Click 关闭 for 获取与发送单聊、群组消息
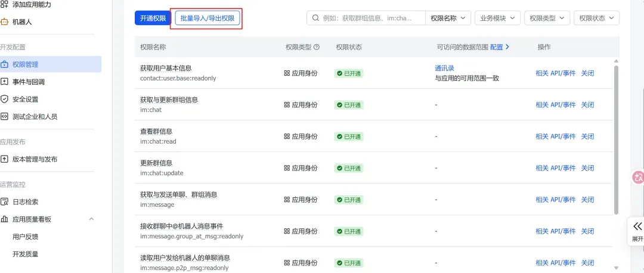Image resolution: width=644 pixels, height=273 pixels. pyautogui.click(x=587, y=200)
